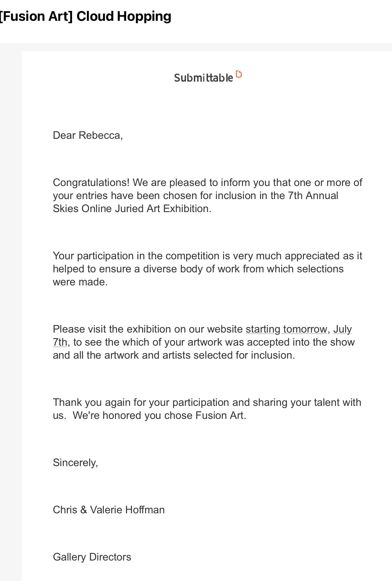Click the "[Fusion Art]" subject prefix
The image size is (392, 581).
[36, 16]
